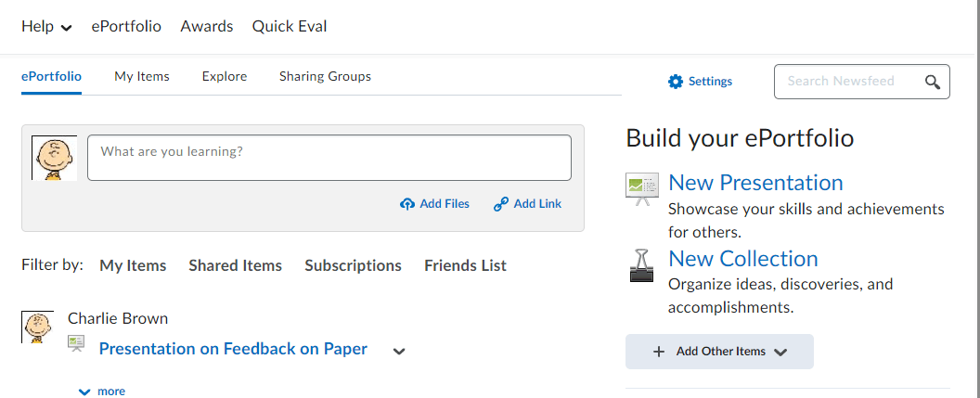Filter the newsfeed by Friends List
This screenshot has height=398, width=980.
[465, 265]
